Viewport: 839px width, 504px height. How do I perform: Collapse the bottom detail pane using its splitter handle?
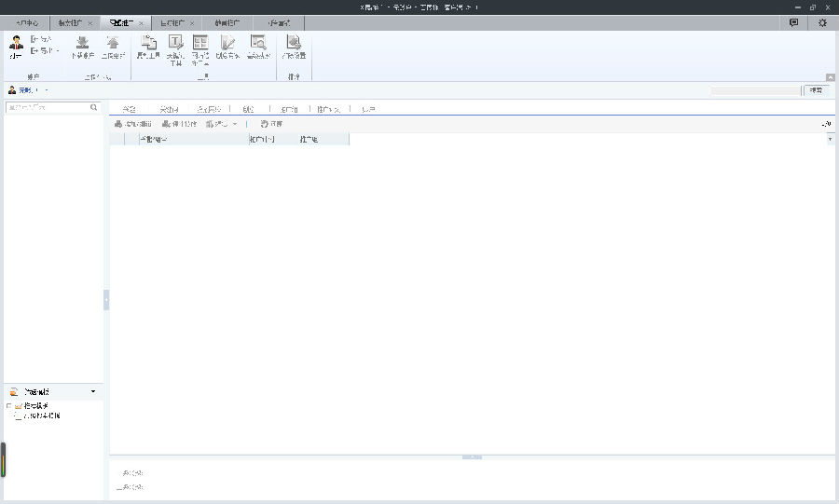coord(472,457)
